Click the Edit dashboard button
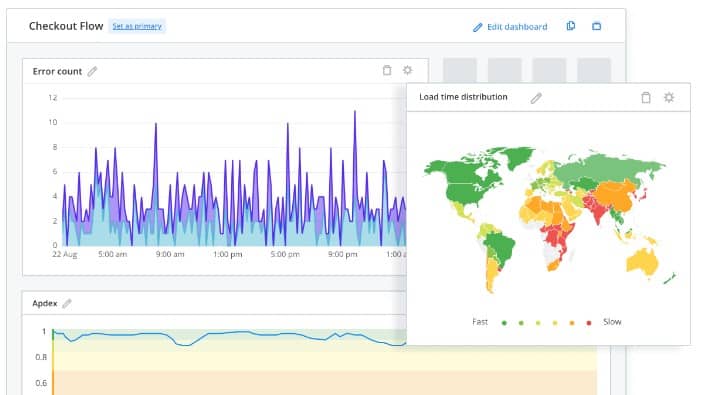Image resolution: width=701 pixels, height=395 pixels. (510, 27)
